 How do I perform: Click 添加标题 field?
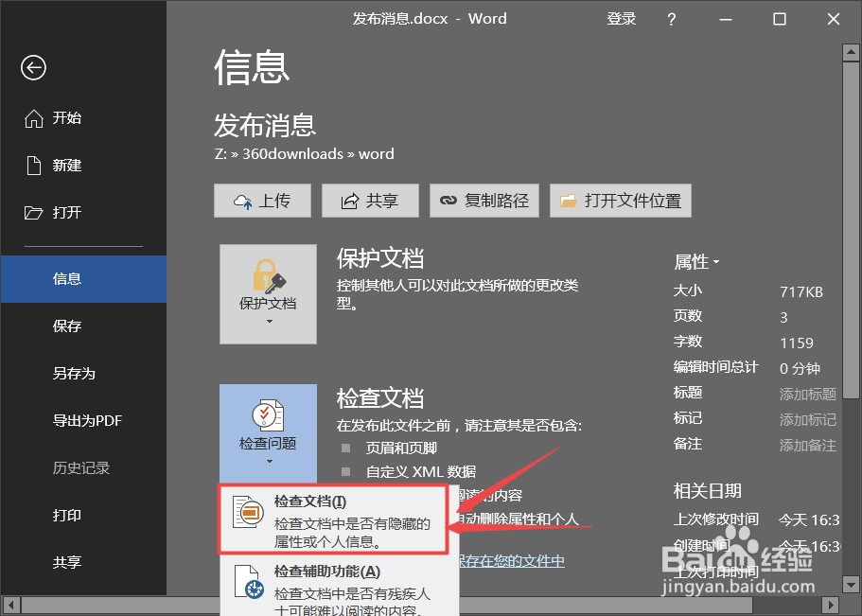pyautogui.click(x=807, y=394)
